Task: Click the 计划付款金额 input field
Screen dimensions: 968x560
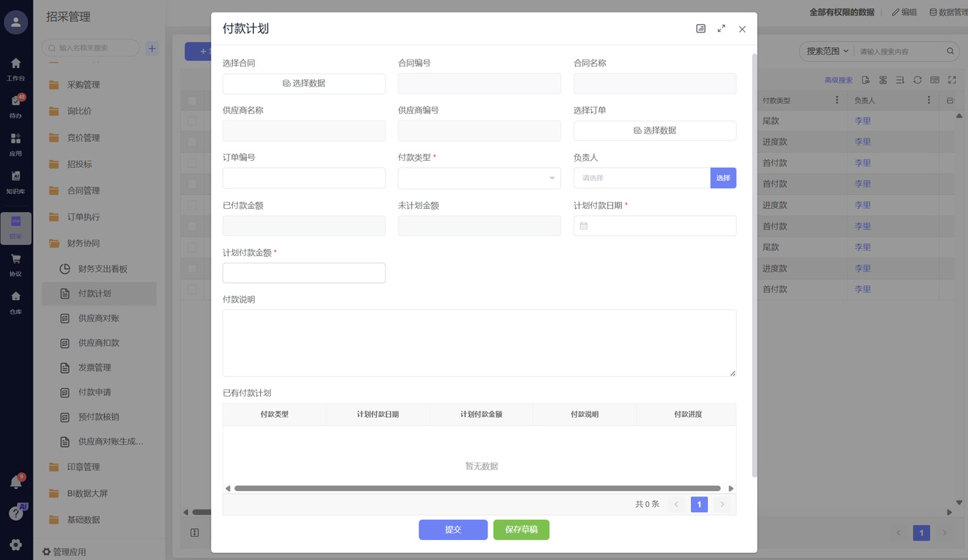Action: (x=304, y=273)
